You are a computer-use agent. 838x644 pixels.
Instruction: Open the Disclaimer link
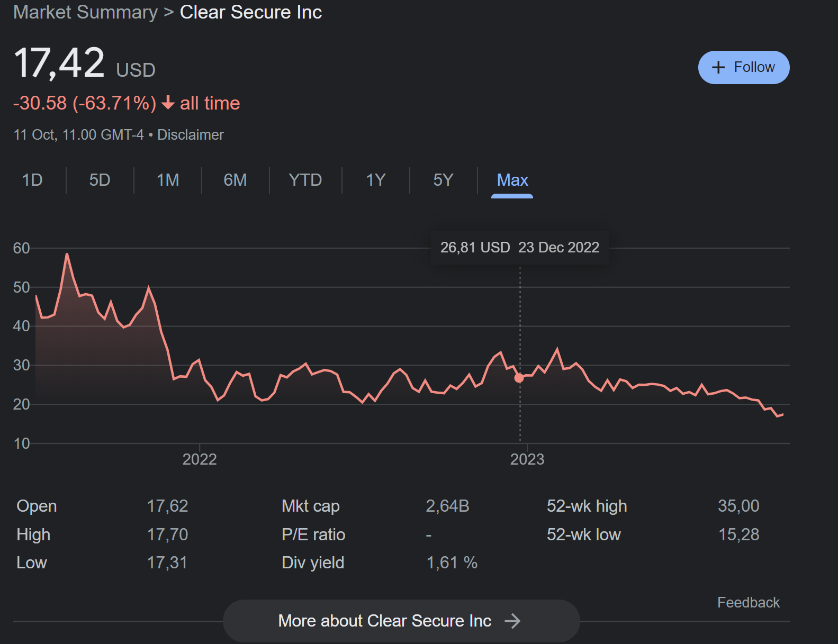coord(191,135)
